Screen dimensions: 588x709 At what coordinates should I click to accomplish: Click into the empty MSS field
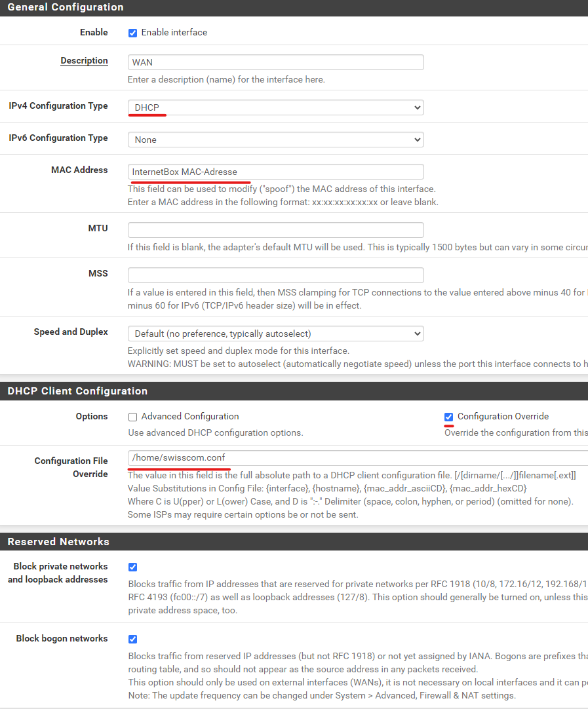275,275
